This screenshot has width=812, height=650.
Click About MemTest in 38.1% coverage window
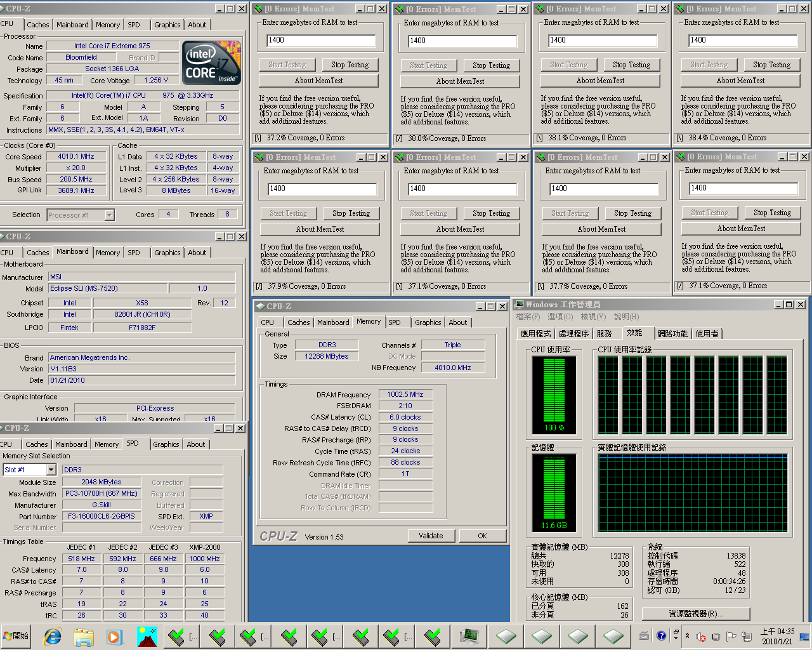tap(600, 81)
